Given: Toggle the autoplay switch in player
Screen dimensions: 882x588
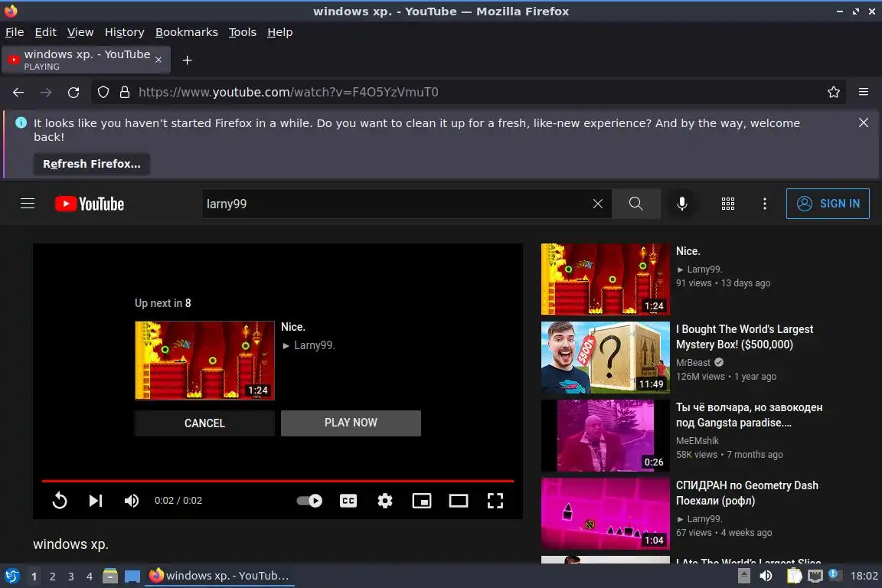Looking at the screenshot, I should (309, 501).
